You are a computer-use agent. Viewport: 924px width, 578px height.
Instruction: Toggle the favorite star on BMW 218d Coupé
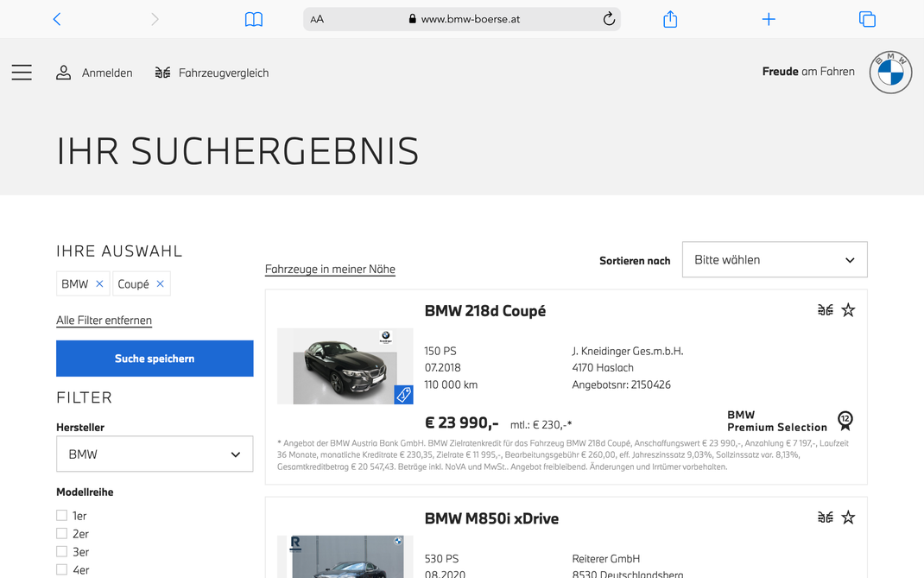[848, 309]
